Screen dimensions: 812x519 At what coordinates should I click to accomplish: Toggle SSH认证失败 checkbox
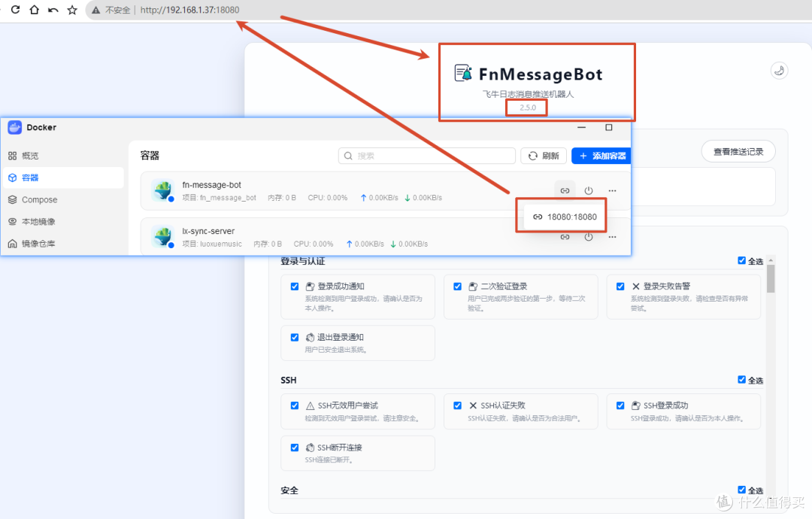[458, 405]
